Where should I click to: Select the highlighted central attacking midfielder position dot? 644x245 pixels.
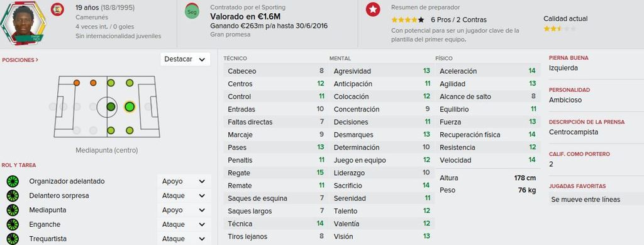pos(130,107)
